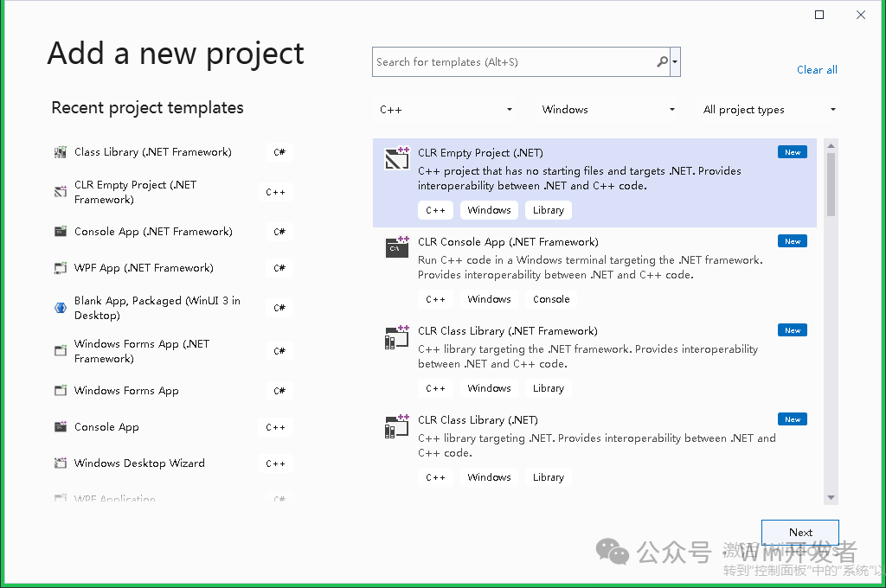
Task: Select CLR Class Library (.NET) template
Action: tap(594, 451)
